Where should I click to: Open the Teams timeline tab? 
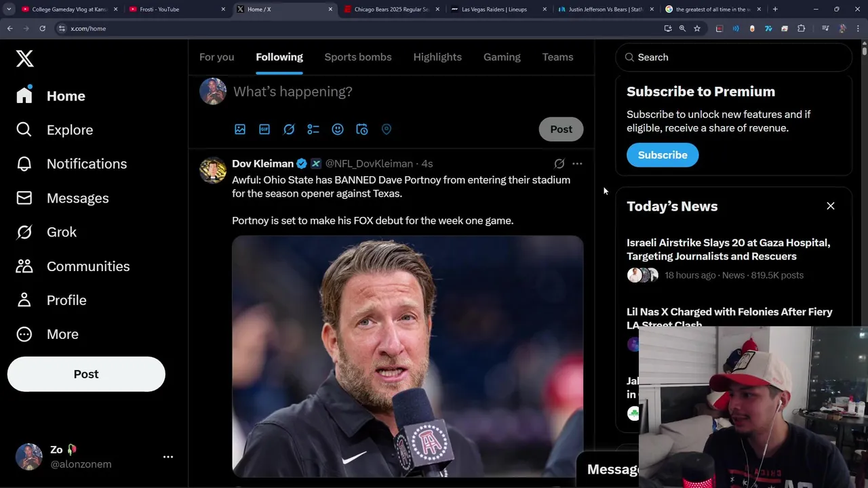tap(557, 57)
